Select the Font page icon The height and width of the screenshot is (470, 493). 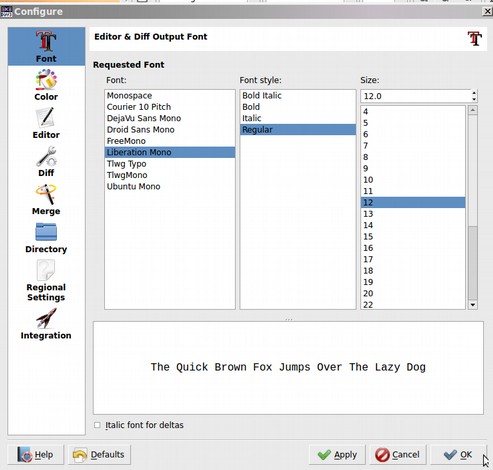[46, 46]
